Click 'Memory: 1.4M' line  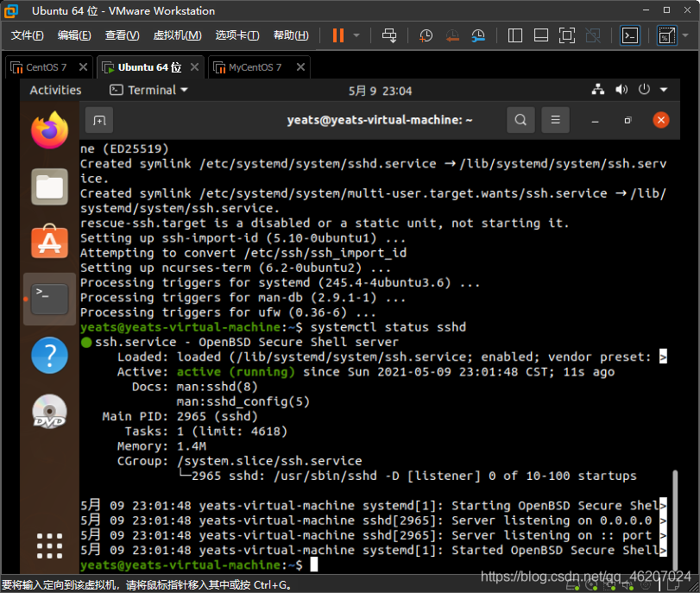tap(161, 446)
